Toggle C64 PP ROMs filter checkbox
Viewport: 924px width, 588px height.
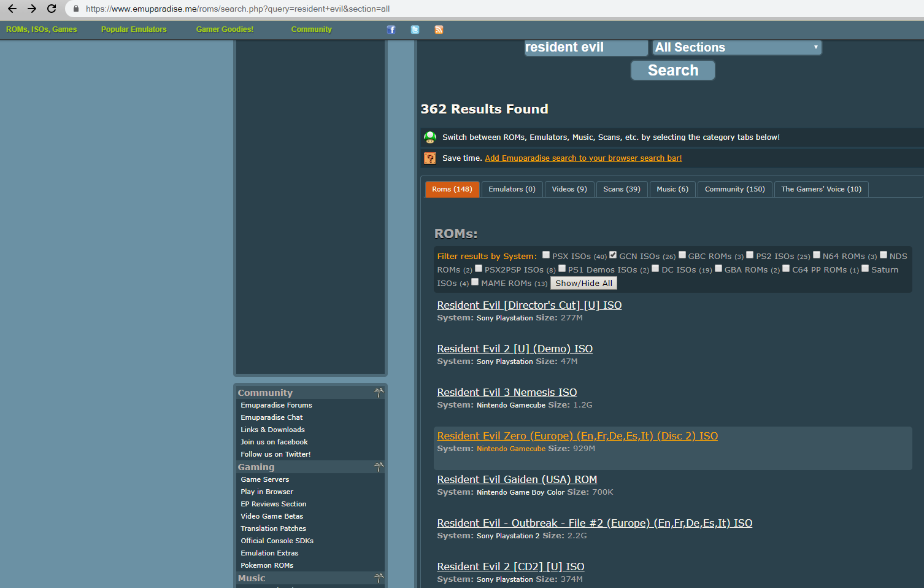point(786,268)
